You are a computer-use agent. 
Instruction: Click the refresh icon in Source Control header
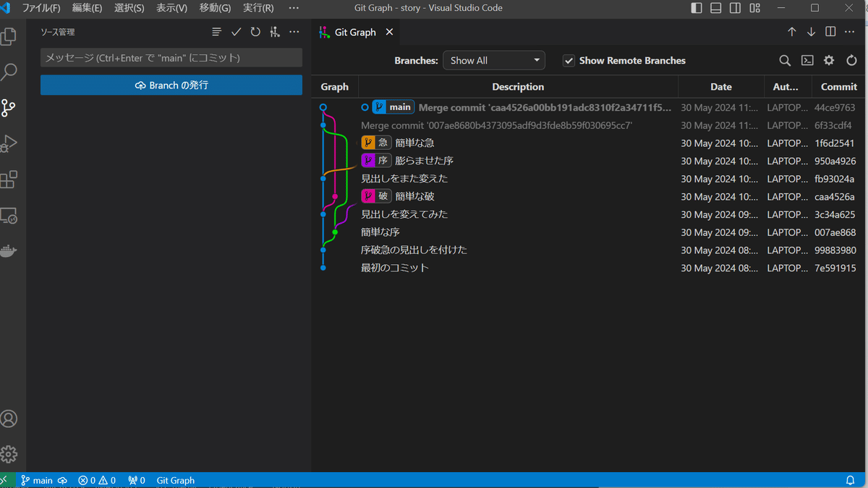(255, 32)
